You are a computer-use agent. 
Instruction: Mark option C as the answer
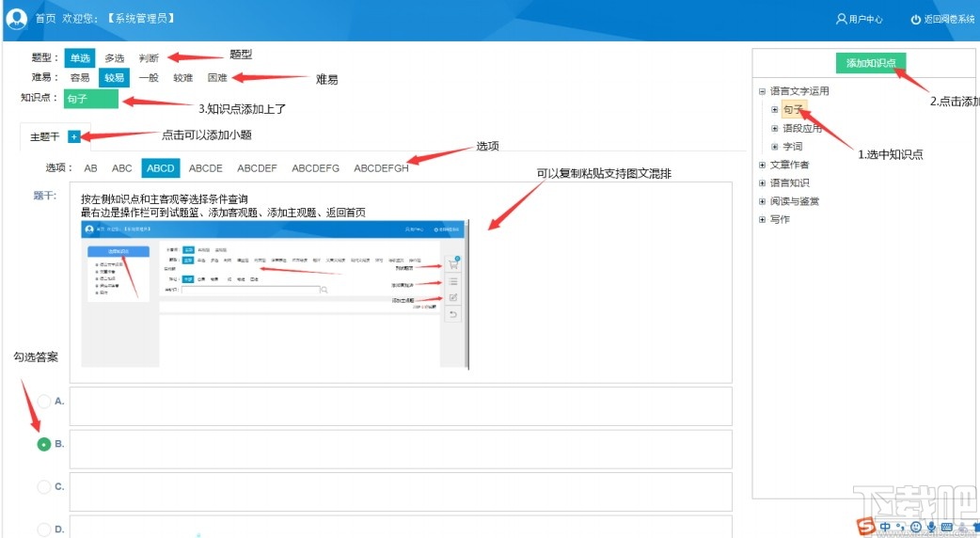[x=44, y=487]
